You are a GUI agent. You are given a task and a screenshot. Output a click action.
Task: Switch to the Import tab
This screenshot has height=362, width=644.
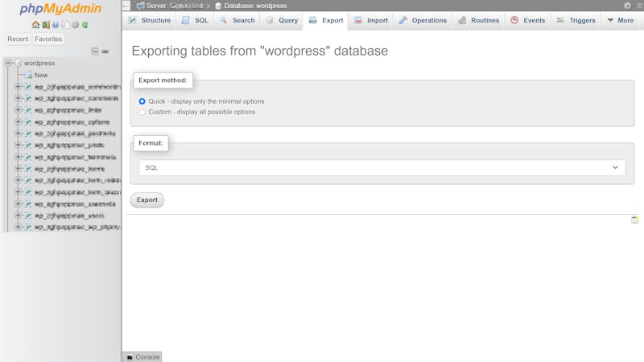[371, 20]
